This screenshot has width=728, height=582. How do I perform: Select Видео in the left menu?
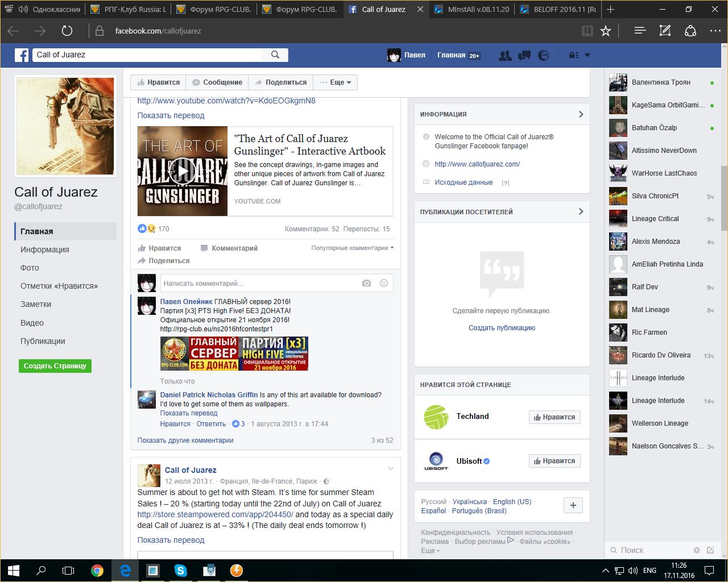[x=32, y=323]
